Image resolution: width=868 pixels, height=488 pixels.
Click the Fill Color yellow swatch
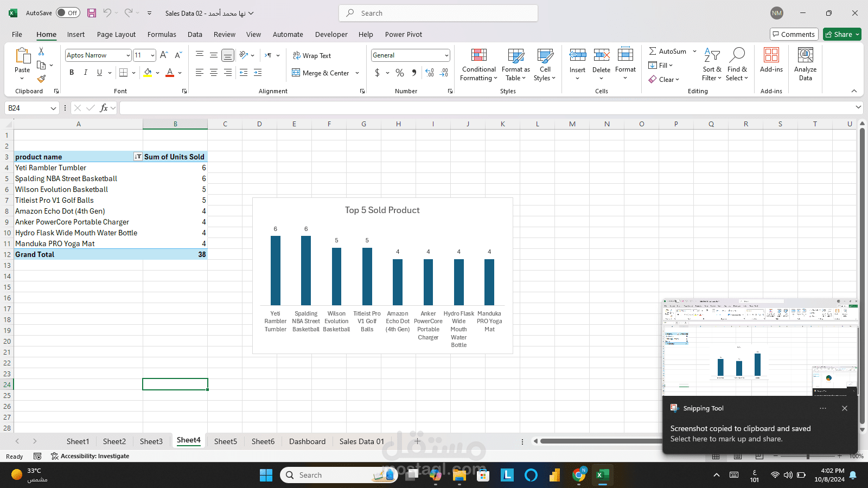(148, 73)
